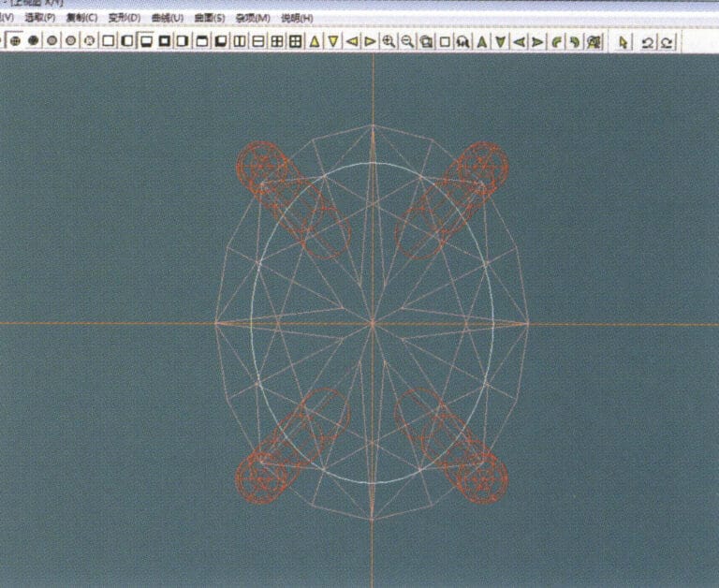
Task: Pick the light ring sphere display icon
Action: click(x=70, y=41)
